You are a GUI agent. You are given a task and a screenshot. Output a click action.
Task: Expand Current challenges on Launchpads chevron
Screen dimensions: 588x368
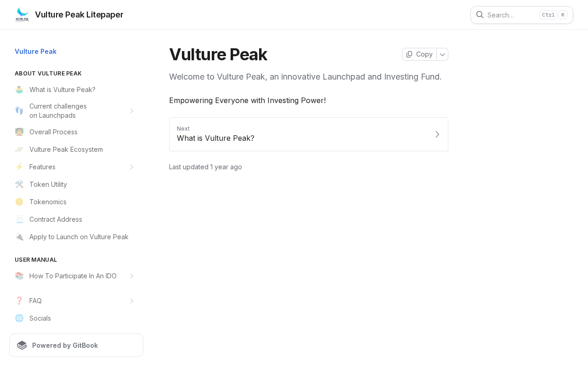point(132,111)
